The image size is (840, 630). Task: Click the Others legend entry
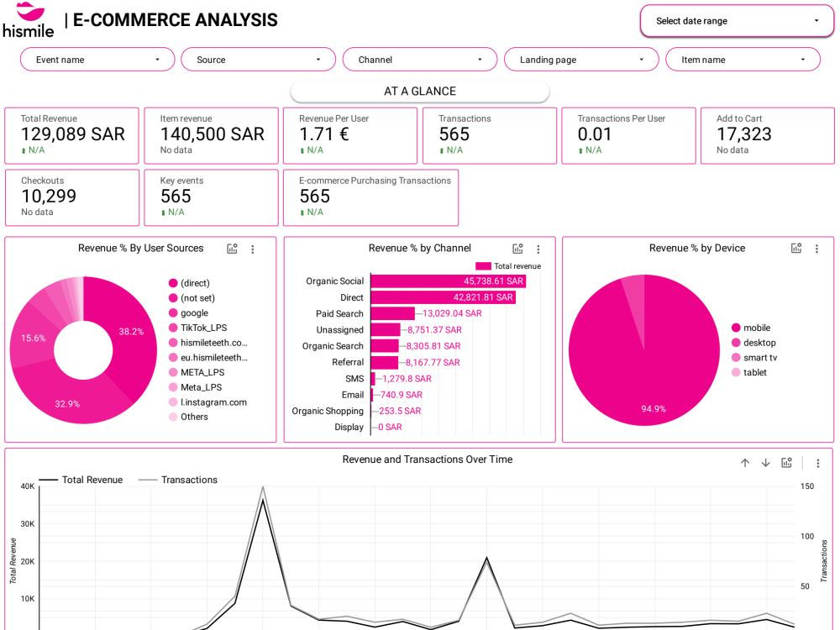(188, 417)
